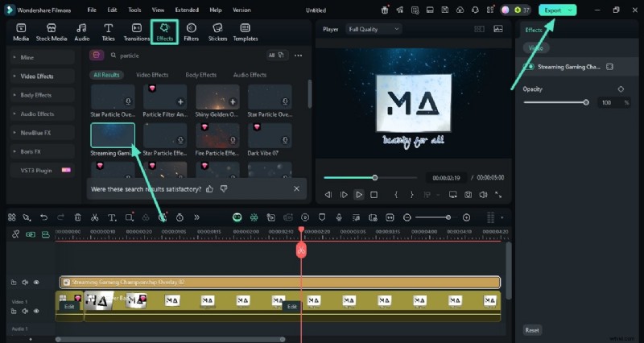This screenshot has width=644, height=343.
Task: Add keyframe diamond next to Opacity
Action: (621, 89)
